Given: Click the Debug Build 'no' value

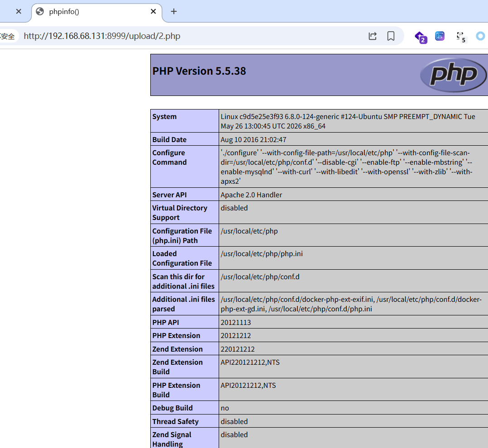Looking at the screenshot, I should tap(225, 408).
